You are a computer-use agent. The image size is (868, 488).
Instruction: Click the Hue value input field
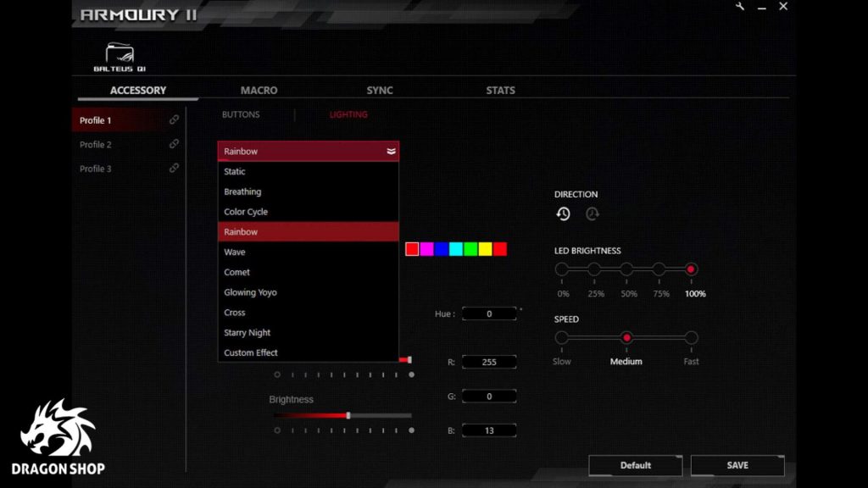(489, 314)
